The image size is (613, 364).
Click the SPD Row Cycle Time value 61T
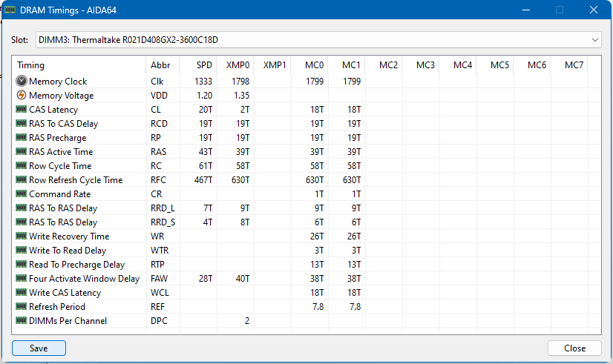click(206, 165)
